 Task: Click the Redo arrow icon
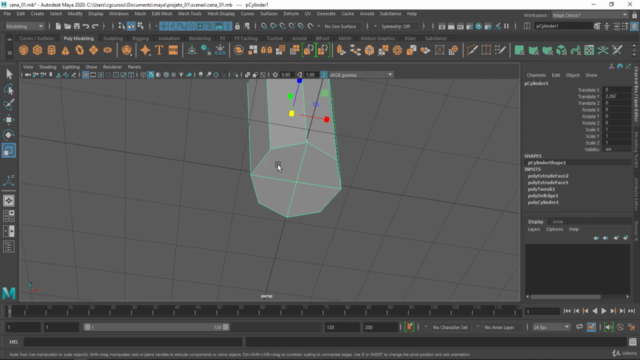pyautogui.click(x=96, y=26)
